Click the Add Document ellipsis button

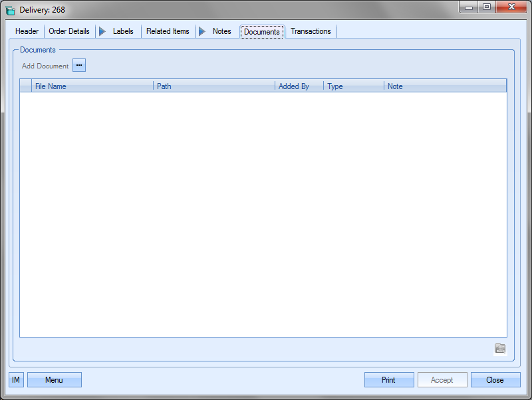point(79,65)
